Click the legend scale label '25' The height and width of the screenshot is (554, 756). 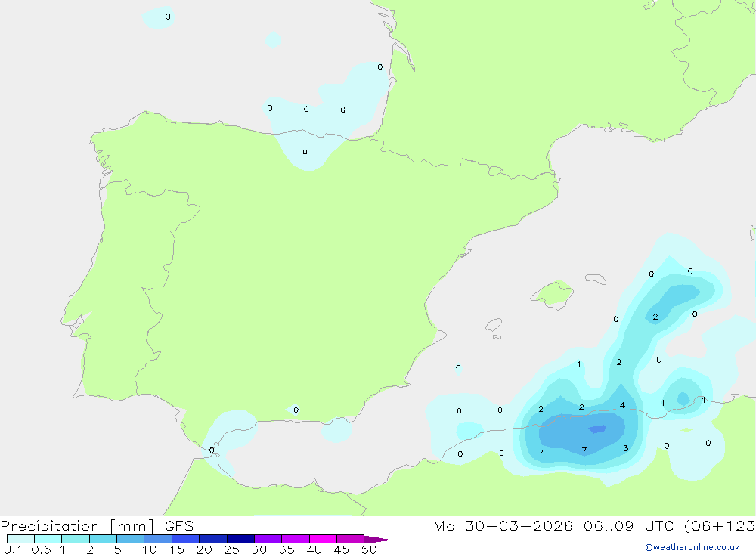231,549
